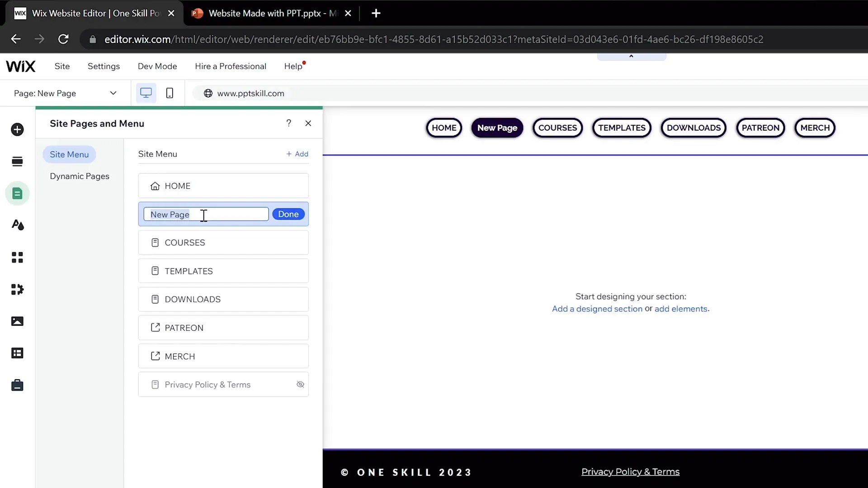The height and width of the screenshot is (488, 868).
Task: Open the briefcase portfolio icon in sidebar
Action: (17, 385)
